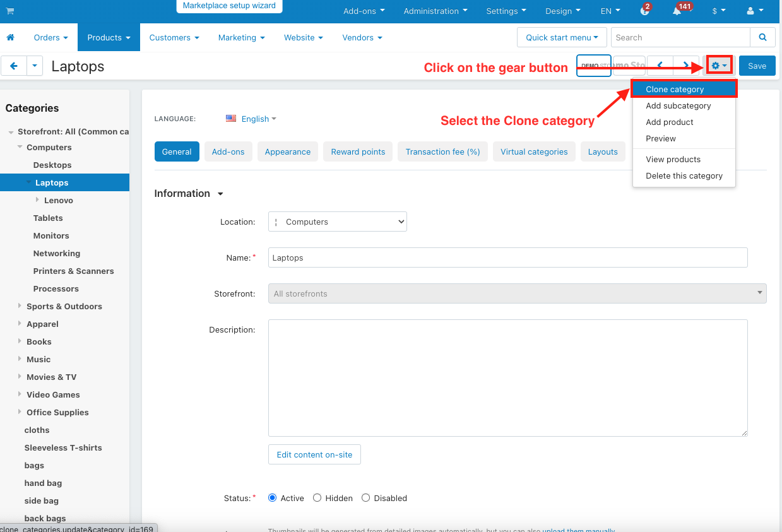Click the Name field containing Laptops
The width and height of the screenshot is (782, 532).
(508, 257)
